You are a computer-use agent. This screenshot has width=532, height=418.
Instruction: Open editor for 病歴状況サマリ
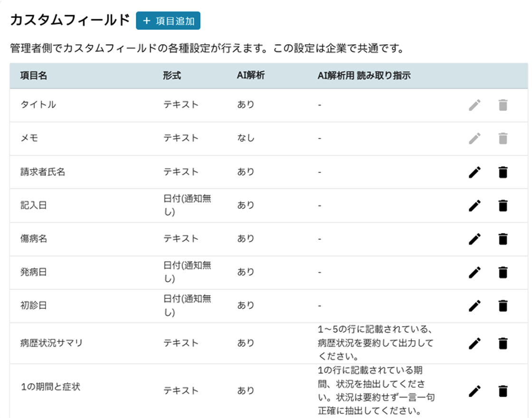pos(475,343)
